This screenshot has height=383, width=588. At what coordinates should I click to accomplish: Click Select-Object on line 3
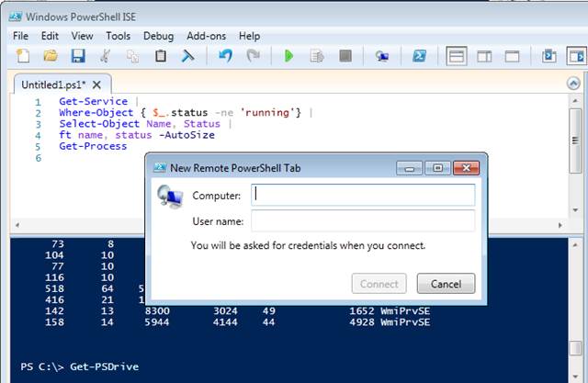point(99,124)
